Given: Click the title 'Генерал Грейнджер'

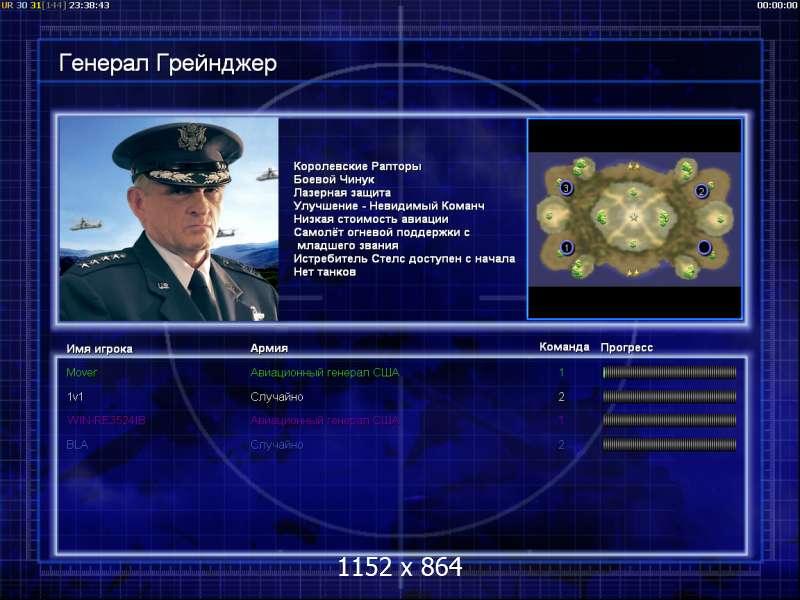Looking at the screenshot, I should (x=167, y=64).
